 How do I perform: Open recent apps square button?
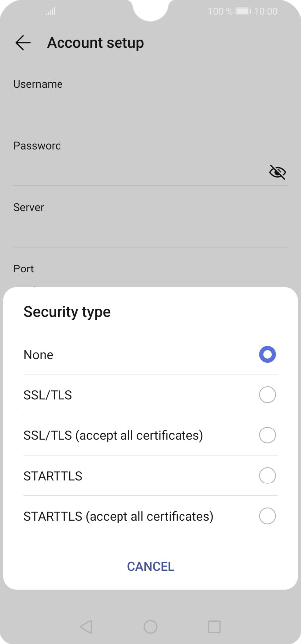point(214,627)
